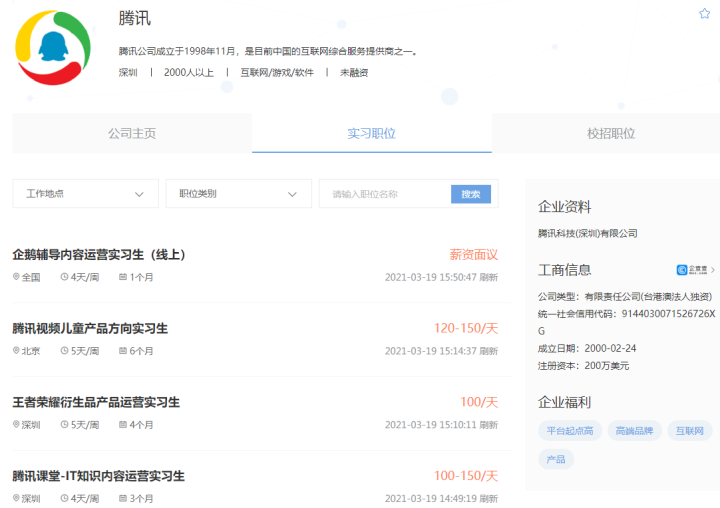
Task: Click the 互联网 benefit tag
Action: pyautogui.click(x=690, y=431)
